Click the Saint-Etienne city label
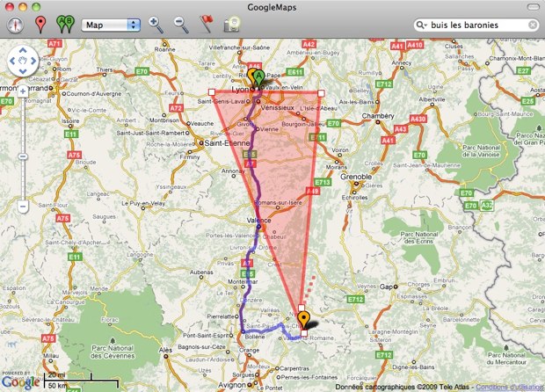 (x=227, y=143)
